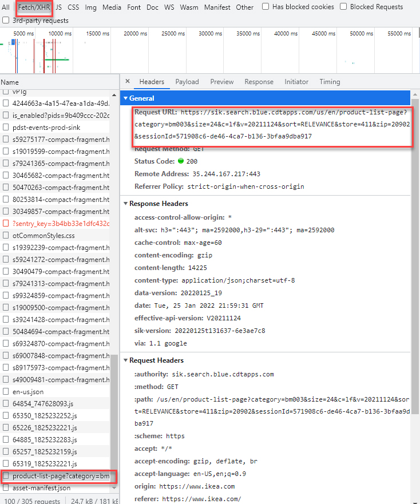420x504 pixels.
Task: Select the product-list-page request
Action: click(x=60, y=476)
